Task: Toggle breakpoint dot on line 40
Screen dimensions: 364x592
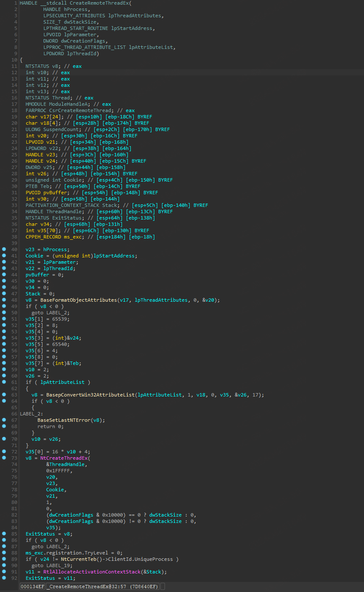Action: click(x=4, y=249)
